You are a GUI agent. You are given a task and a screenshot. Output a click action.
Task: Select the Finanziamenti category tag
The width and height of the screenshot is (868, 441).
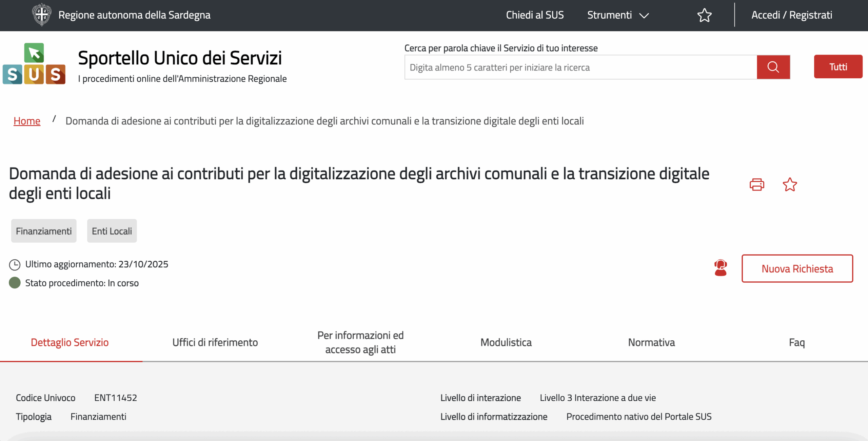pyautogui.click(x=44, y=231)
